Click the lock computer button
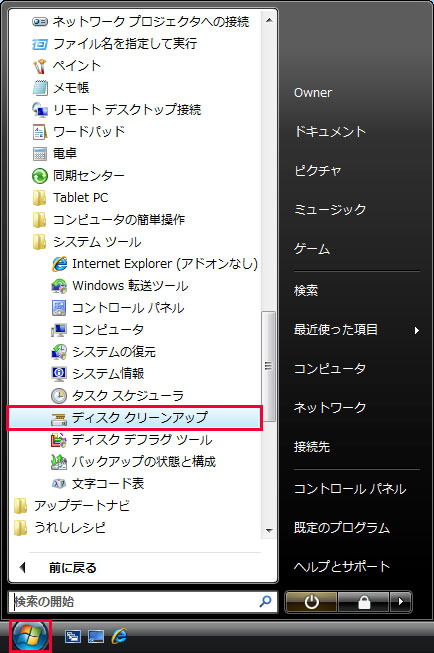The image size is (434, 653). coord(364,602)
